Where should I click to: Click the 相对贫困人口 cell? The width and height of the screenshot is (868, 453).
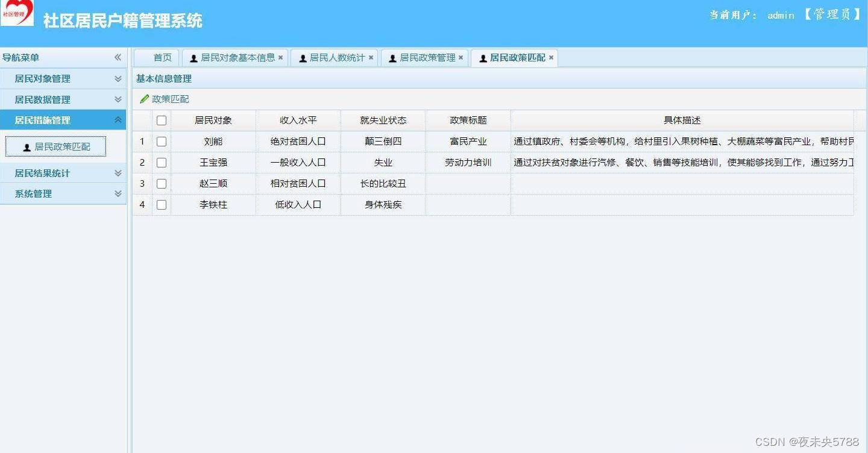(298, 184)
